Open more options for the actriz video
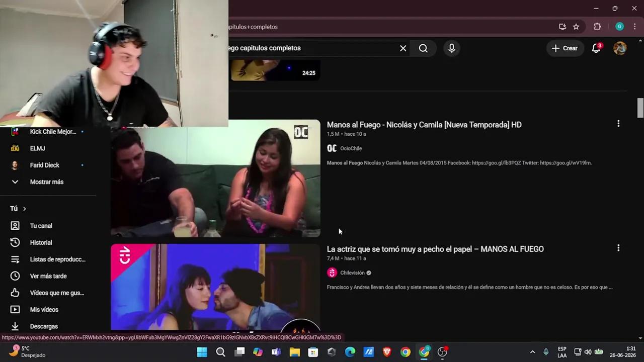 618,248
